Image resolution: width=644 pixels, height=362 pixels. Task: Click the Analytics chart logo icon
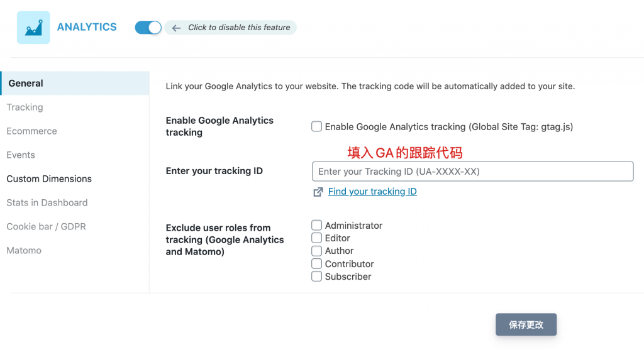pos(33,28)
